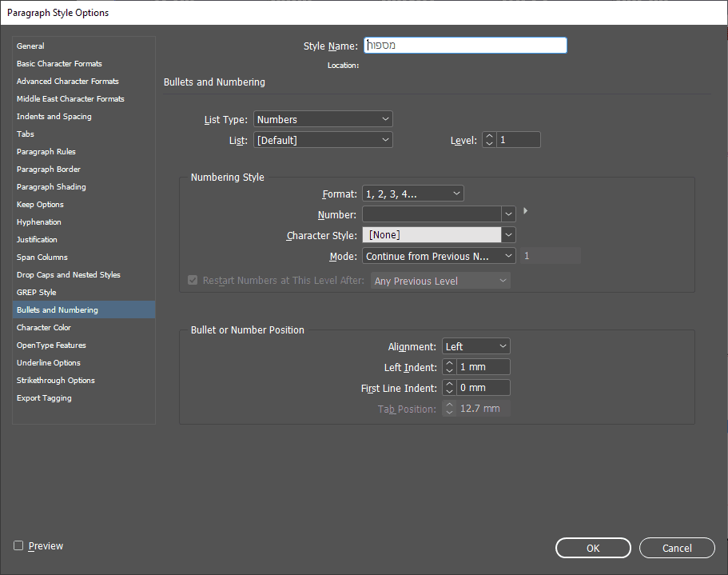
Task: Click the Level value field
Action: pos(518,140)
